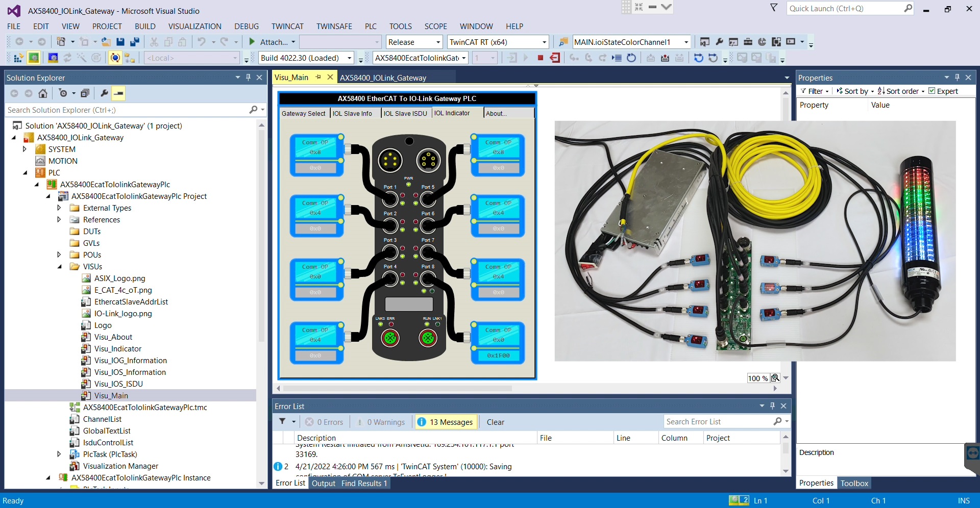Screen dimensions: 980x508
Task: Switch to the Output tab
Action: point(324,483)
